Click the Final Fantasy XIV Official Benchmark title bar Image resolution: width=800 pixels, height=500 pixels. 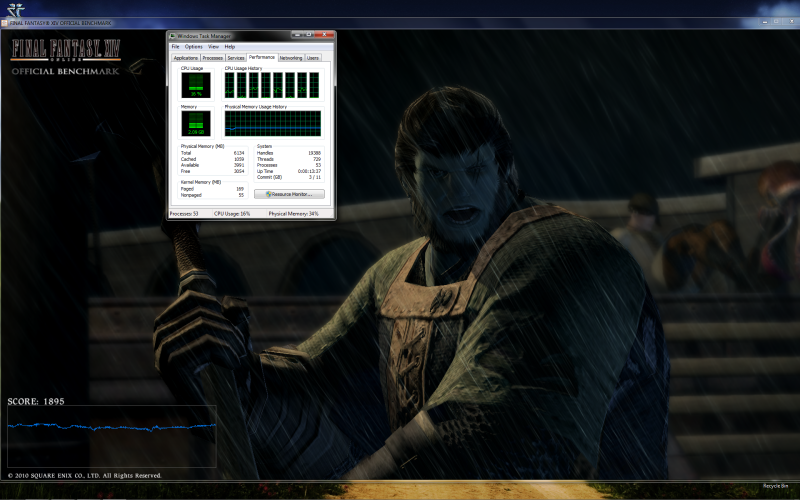(400, 23)
